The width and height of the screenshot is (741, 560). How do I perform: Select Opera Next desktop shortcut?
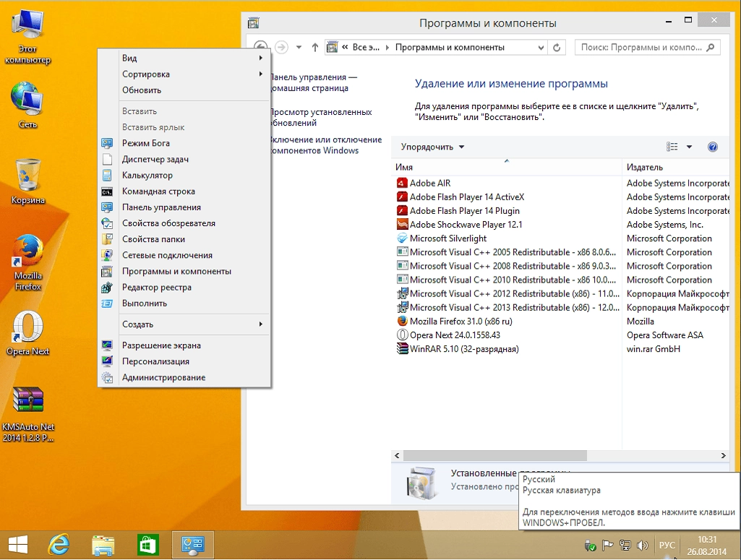point(28,333)
